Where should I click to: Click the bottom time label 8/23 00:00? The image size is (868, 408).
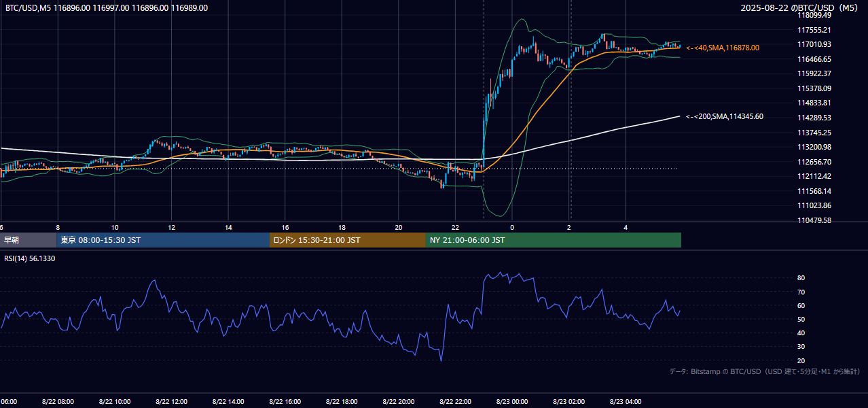click(x=512, y=401)
